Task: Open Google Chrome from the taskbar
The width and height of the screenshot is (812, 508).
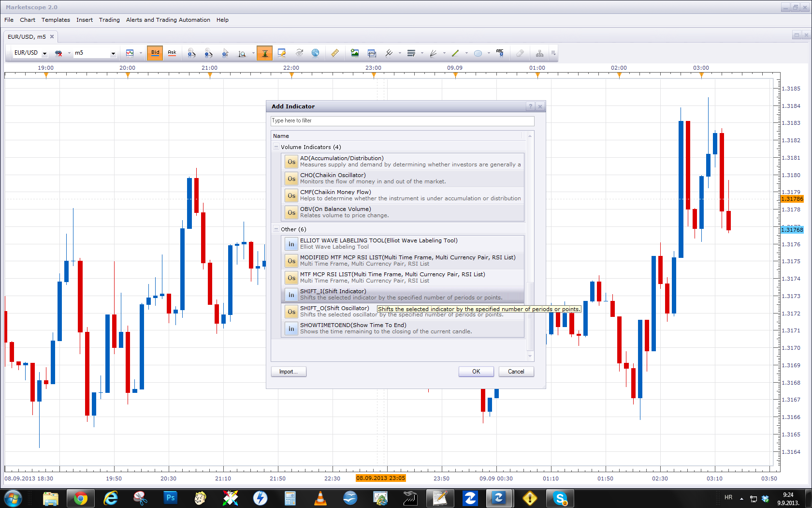Action: pos(81,498)
